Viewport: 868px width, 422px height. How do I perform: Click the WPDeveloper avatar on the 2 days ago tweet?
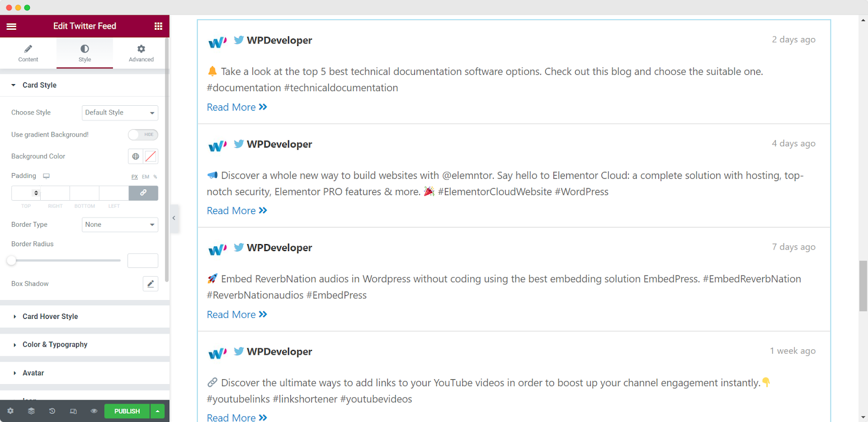(x=218, y=42)
